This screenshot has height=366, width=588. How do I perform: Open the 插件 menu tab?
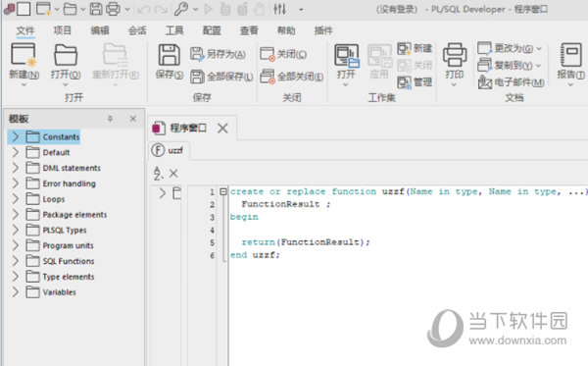[x=323, y=30]
